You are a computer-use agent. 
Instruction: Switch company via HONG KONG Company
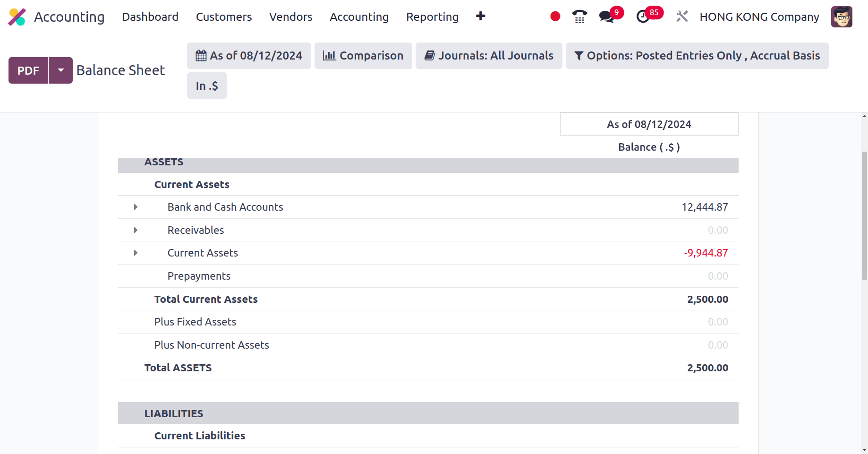759,17
